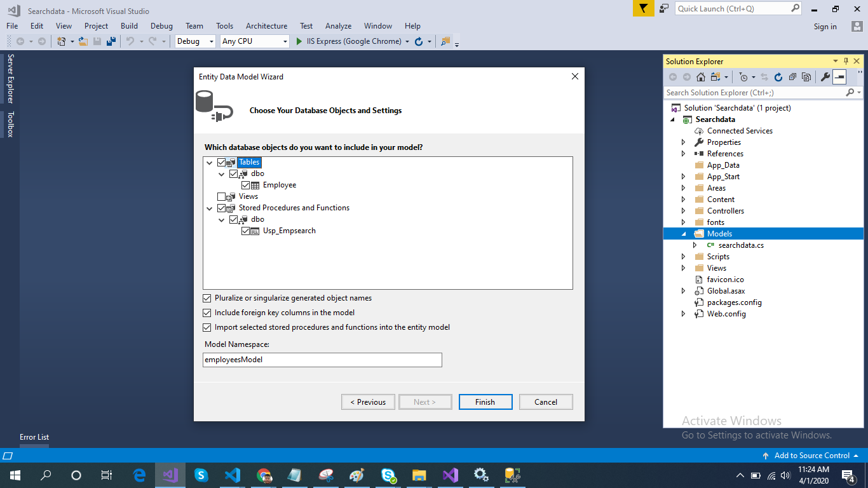Screen dimensions: 868x488
Task: Click the Open File toolbar icon
Action: click(83, 41)
